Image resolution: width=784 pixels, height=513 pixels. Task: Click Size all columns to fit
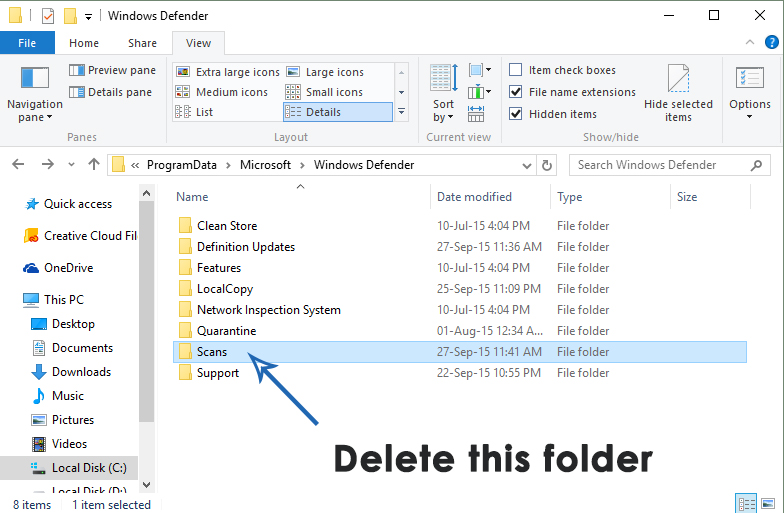(x=476, y=114)
